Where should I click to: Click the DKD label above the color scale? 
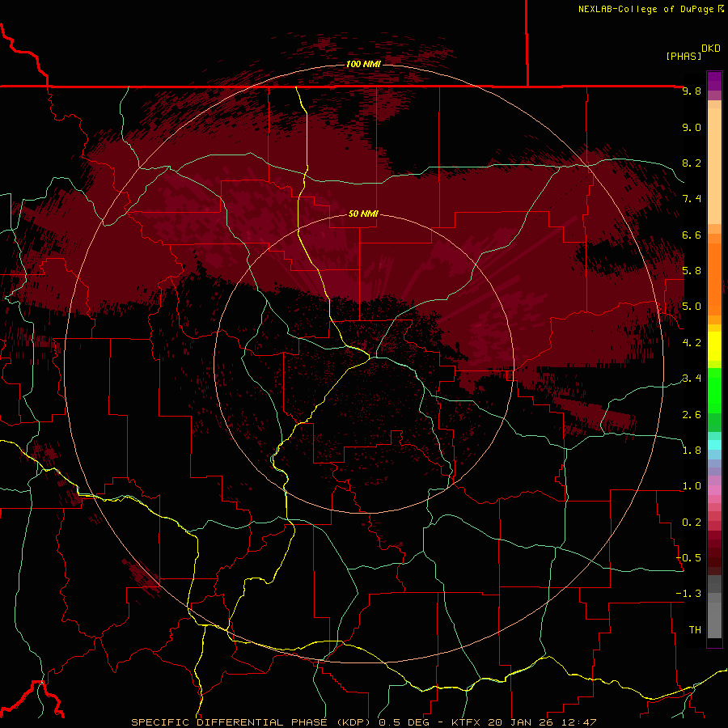(x=710, y=49)
